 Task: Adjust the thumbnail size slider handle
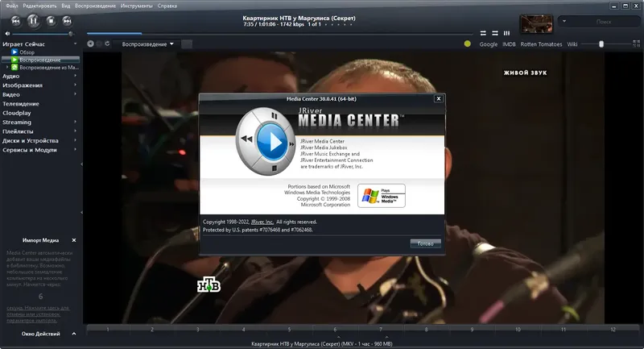601,44
